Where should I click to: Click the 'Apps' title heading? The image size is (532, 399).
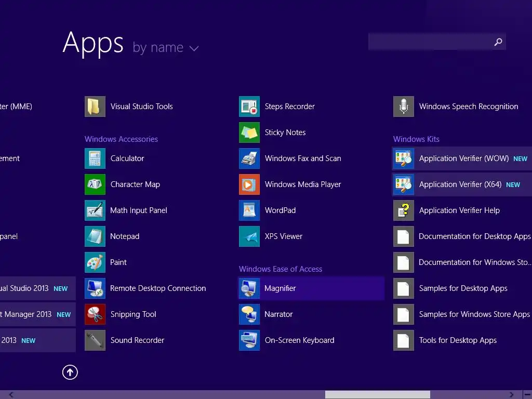[x=93, y=44]
